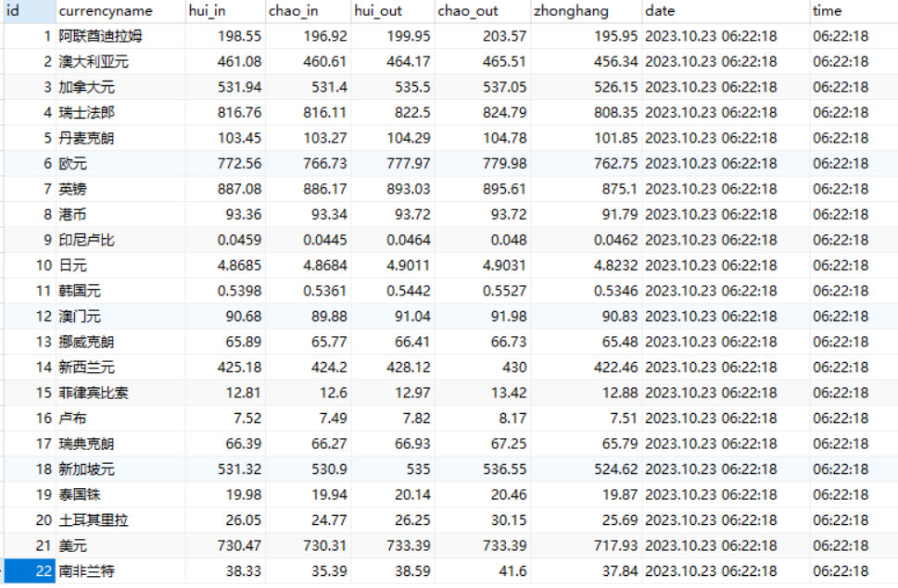The width and height of the screenshot is (898, 588).
Task: Select the zhonghang column header
Action: (x=586, y=11)
